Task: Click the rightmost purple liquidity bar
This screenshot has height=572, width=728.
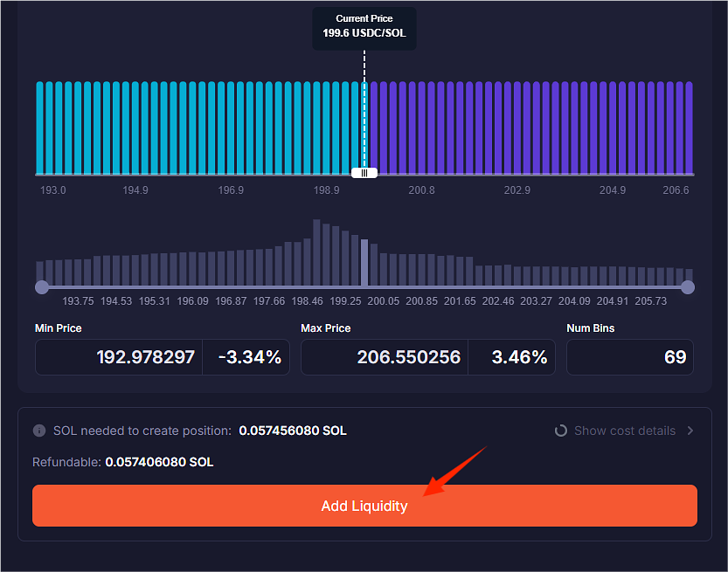Action: (689, 127)
